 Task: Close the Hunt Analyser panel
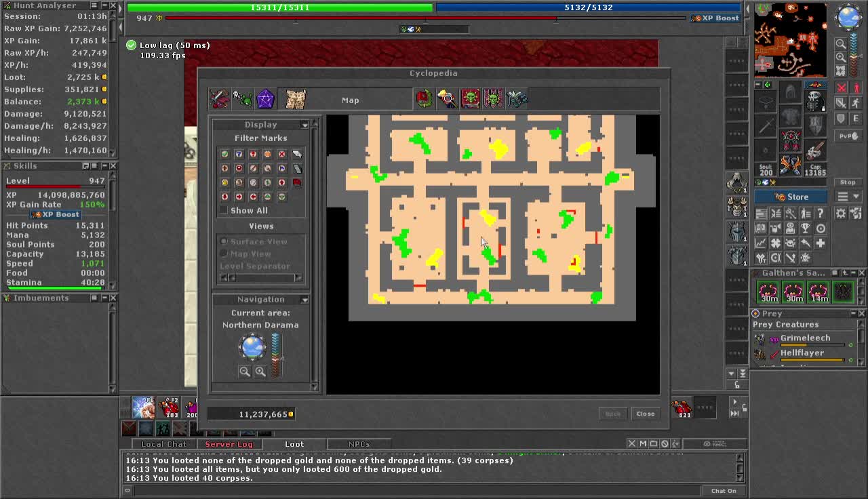pyautogui.click(x=113, y=5)
